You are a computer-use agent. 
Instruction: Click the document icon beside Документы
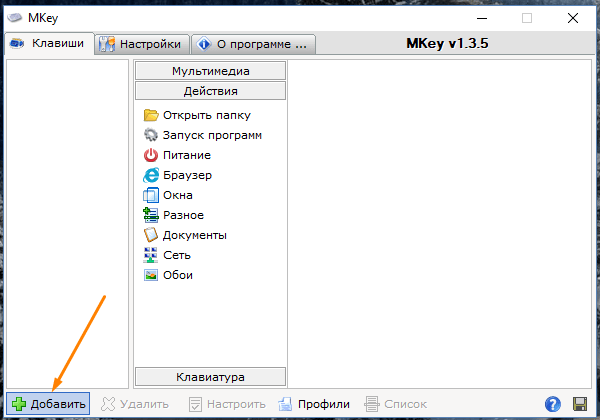point(151,235)
